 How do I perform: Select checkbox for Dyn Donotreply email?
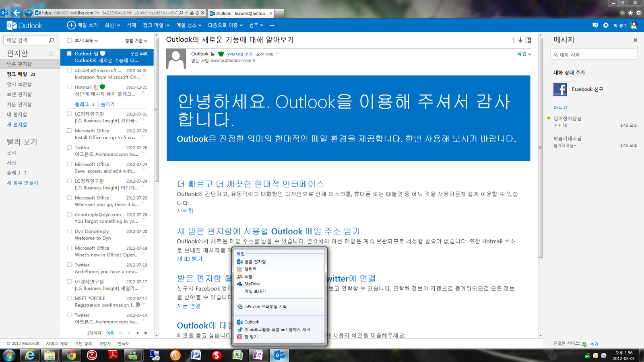tap(69, 231)
